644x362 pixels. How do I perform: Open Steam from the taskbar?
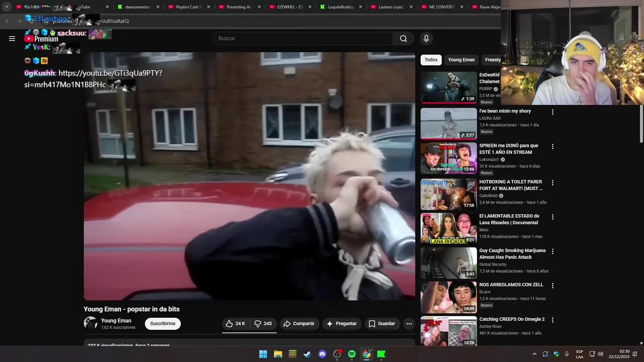pyautogui.click(x=307, y=354)
